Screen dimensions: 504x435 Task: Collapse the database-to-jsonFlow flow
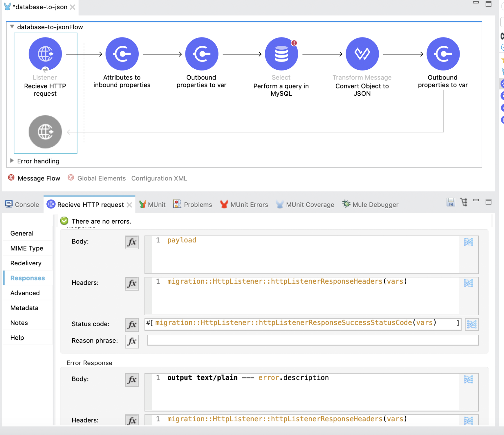12,27
